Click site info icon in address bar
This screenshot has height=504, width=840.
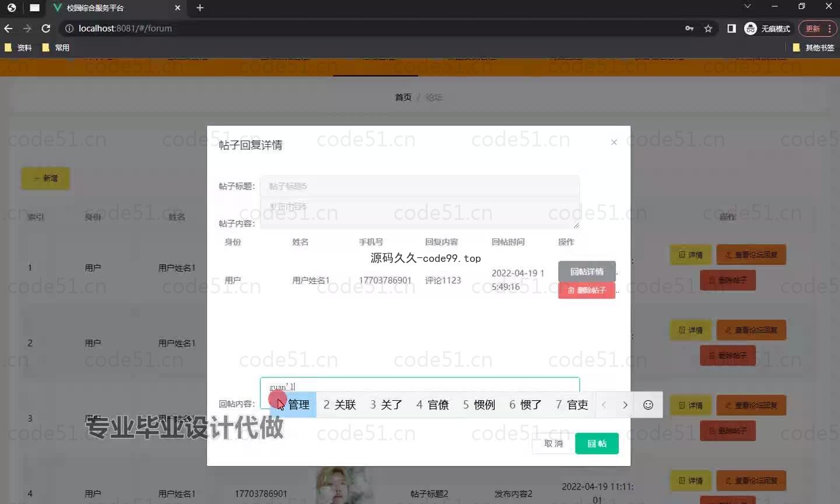coord(69,28)
